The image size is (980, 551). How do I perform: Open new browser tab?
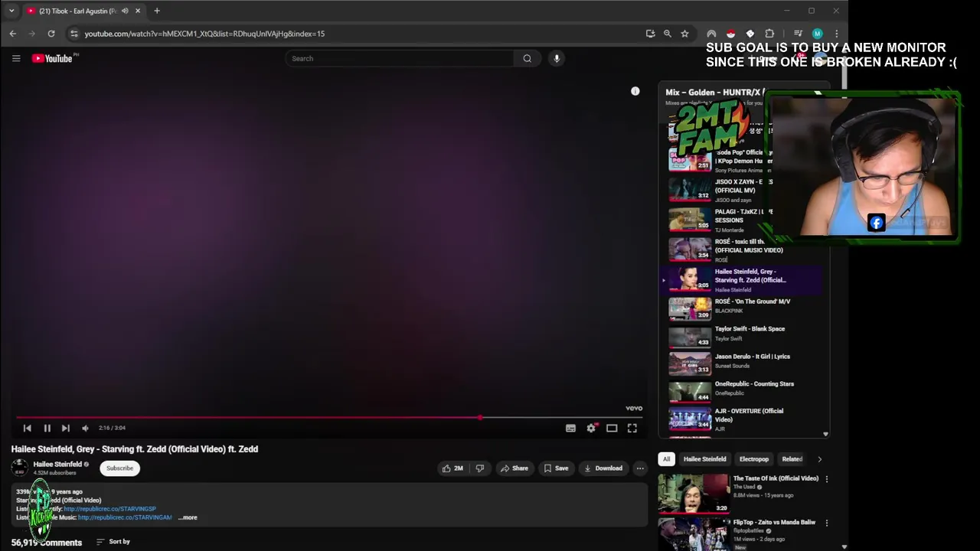[157, 11]
